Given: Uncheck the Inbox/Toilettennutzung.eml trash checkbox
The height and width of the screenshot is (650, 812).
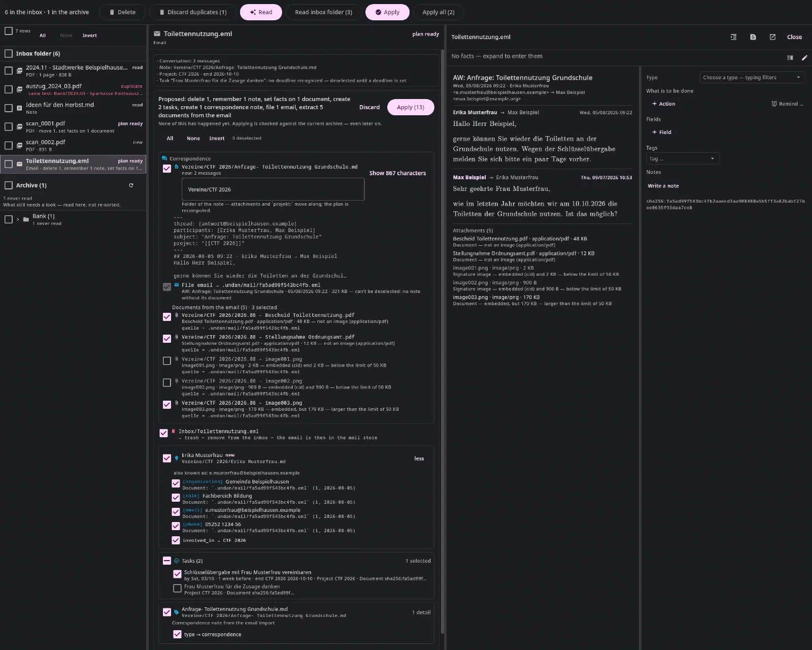Looking at the screenshot, I should pos(163,433).
